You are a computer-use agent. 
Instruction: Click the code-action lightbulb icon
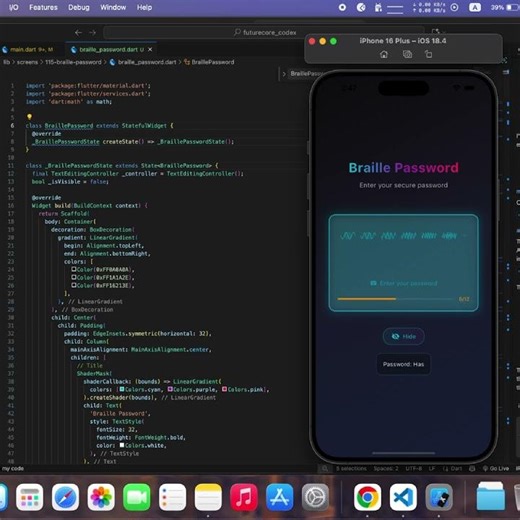pos(29,117)
